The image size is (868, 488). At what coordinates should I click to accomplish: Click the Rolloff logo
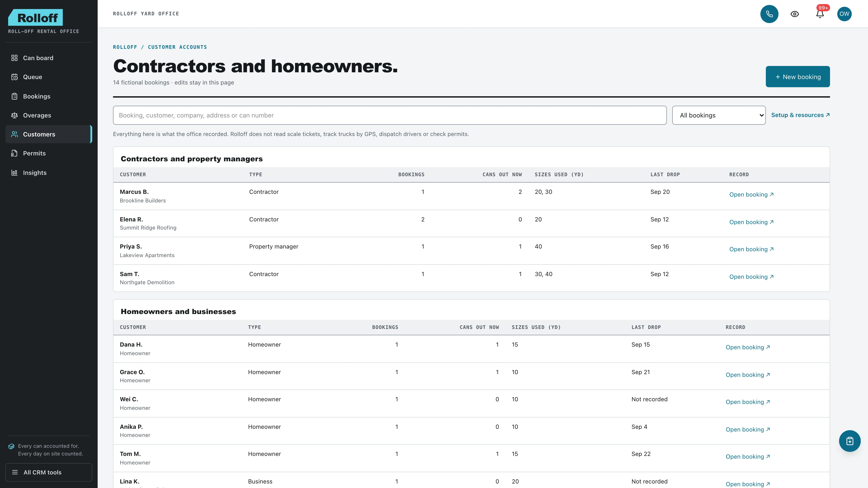click(x=35, y=18)
